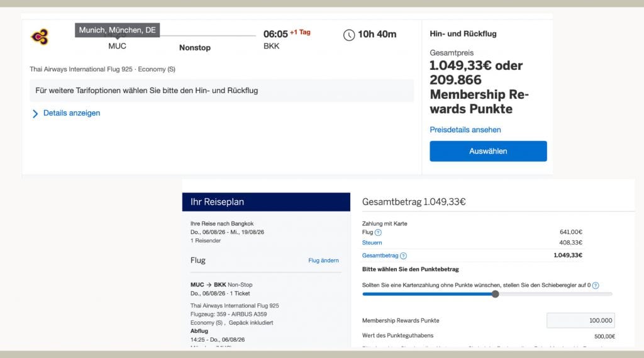Click the help icon next to Flug
The image size is (644, 358).
click(x=378, y=232)
